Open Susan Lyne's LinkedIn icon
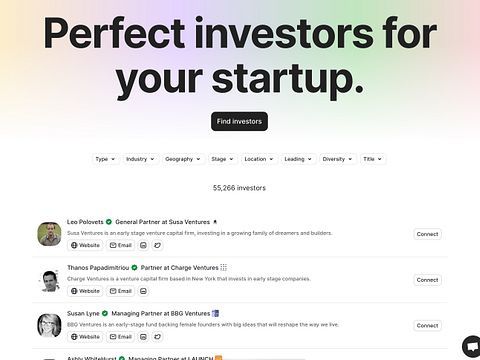Viewport: 480px width, 360px height. coord(143,337)
